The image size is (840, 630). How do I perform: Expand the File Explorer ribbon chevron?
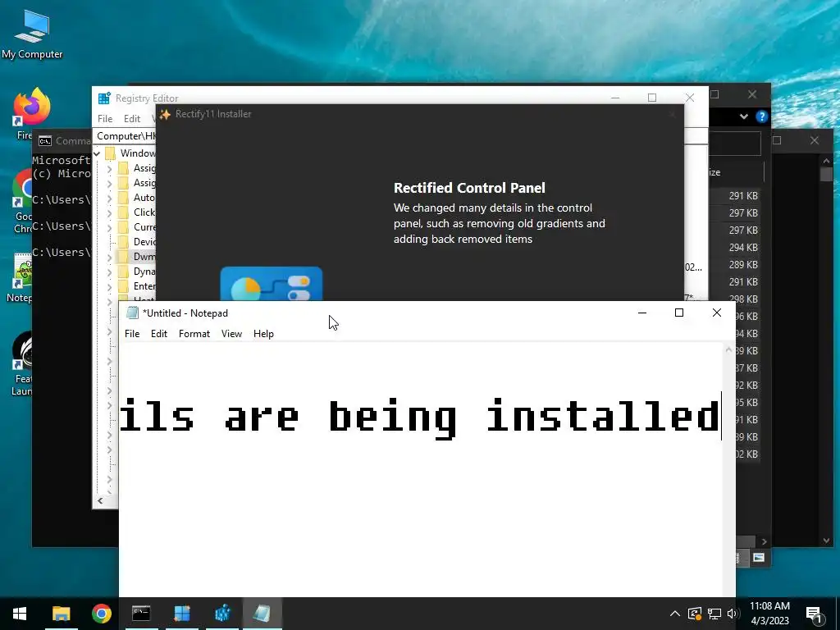point(743,116)
